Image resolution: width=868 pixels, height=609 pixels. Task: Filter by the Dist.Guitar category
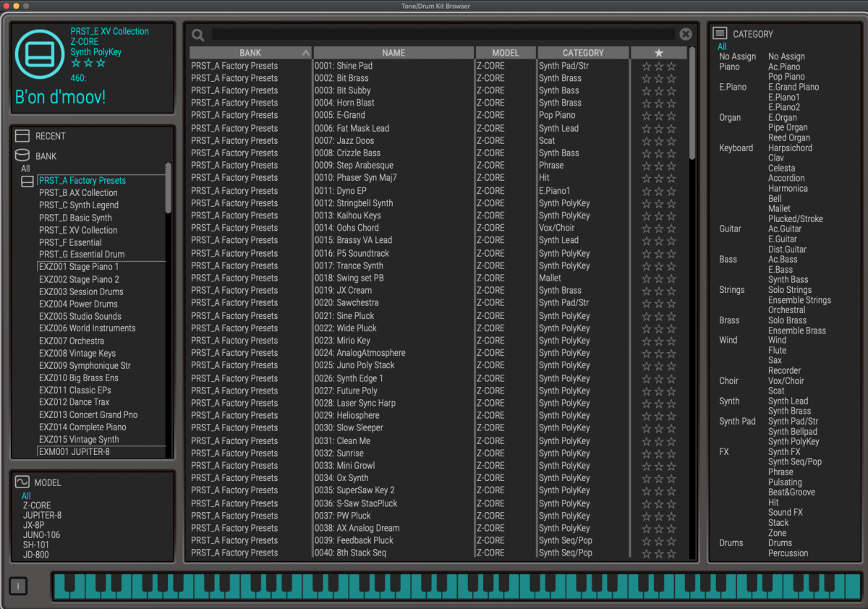(787, 250)
